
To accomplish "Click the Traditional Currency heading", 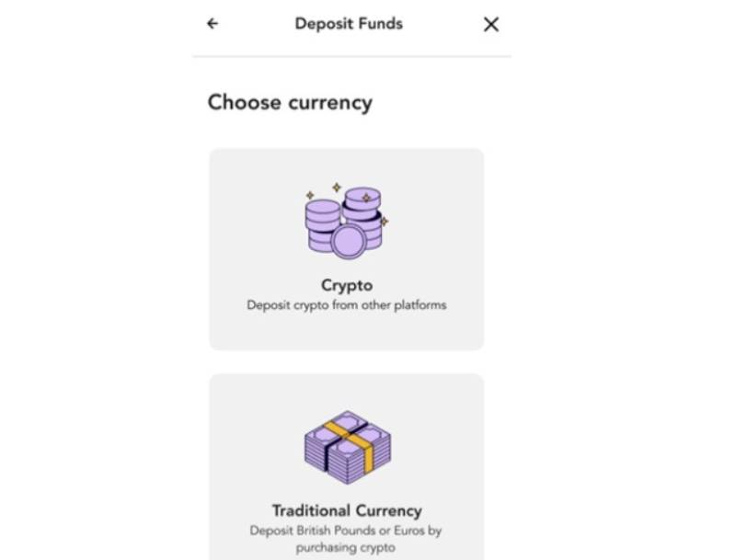I will 347,510.
